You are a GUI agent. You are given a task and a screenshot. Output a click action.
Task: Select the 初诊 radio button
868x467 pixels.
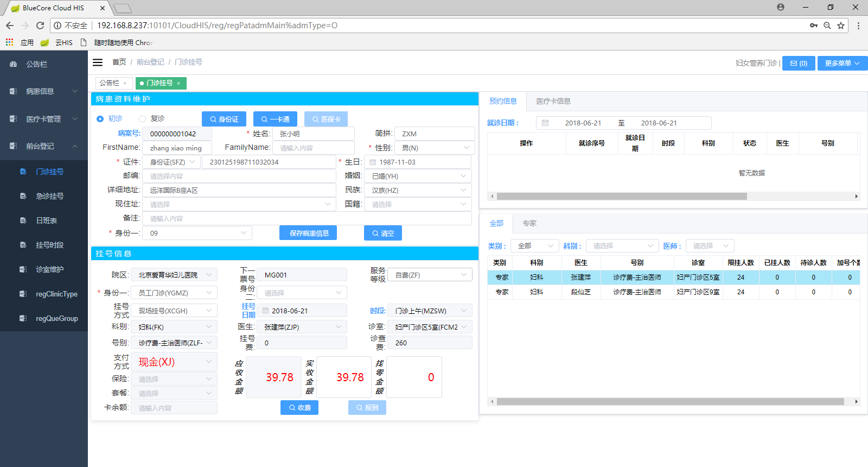click(x=100, y=119)
